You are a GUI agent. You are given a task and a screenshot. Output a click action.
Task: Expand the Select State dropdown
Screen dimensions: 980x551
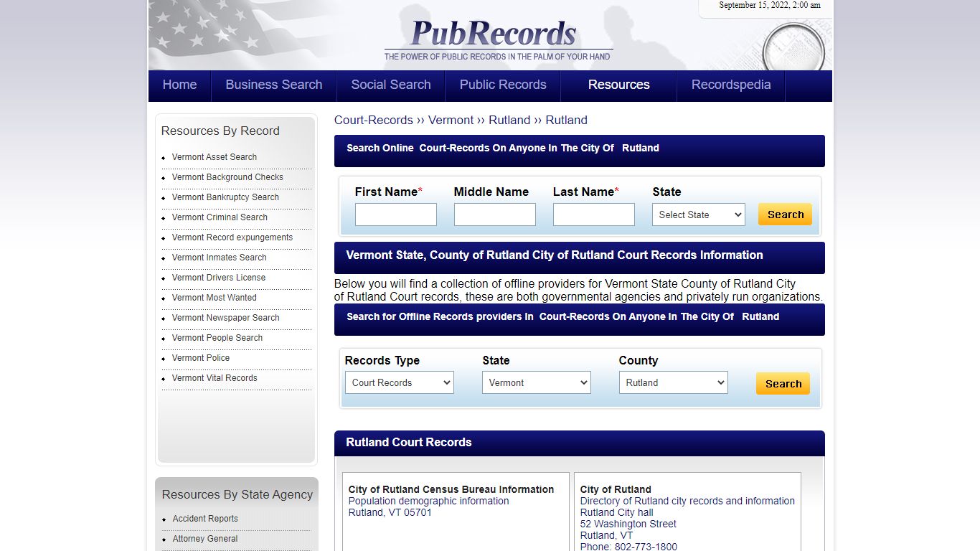click(x=699, y=215)
